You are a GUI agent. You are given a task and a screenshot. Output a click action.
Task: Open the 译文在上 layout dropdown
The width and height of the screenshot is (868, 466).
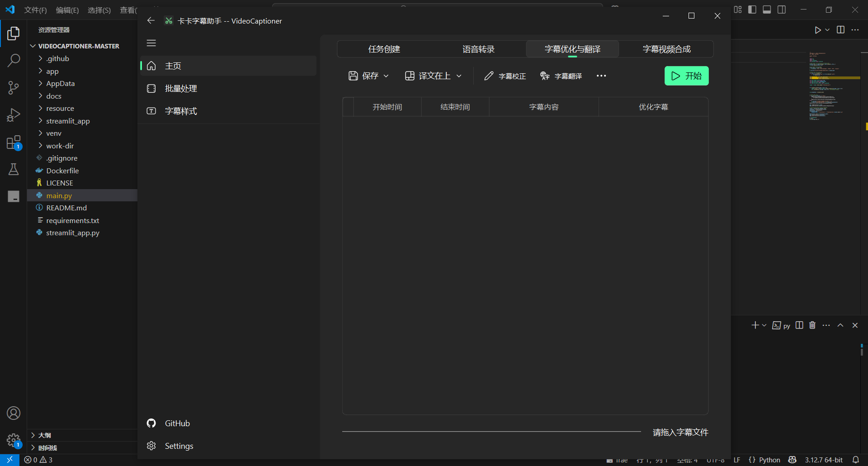pyautogui.click(x=459, y=76)
